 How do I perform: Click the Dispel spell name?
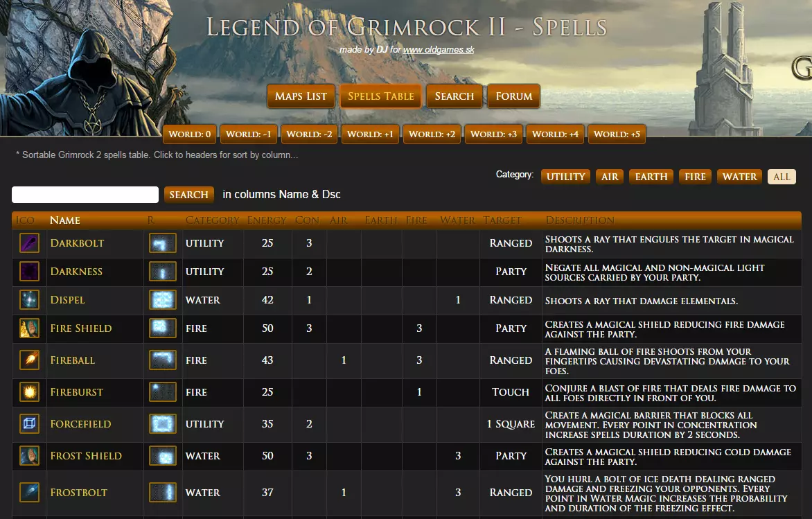[67, 300]
